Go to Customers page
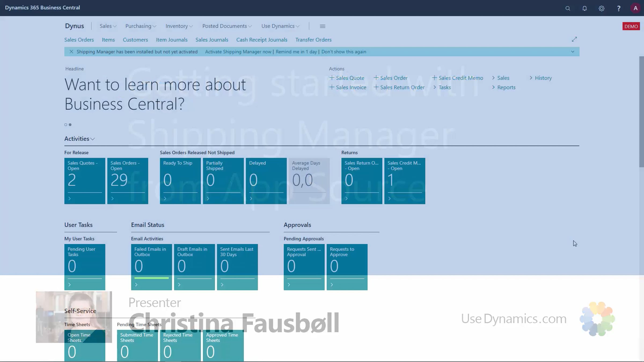This screenshot has width=644, height=362. [x=135, y=40]
